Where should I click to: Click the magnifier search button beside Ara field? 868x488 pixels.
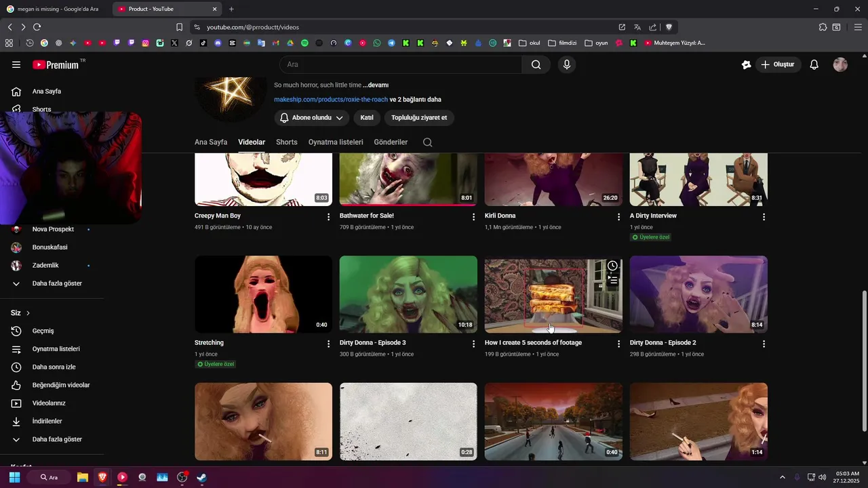[x=536, y=64]
